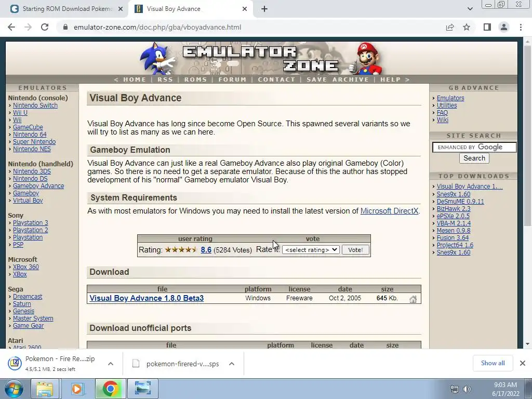The image size is (532, 399).
Task: Open Nintendo Switch emulators link
Action: point(35,105)
